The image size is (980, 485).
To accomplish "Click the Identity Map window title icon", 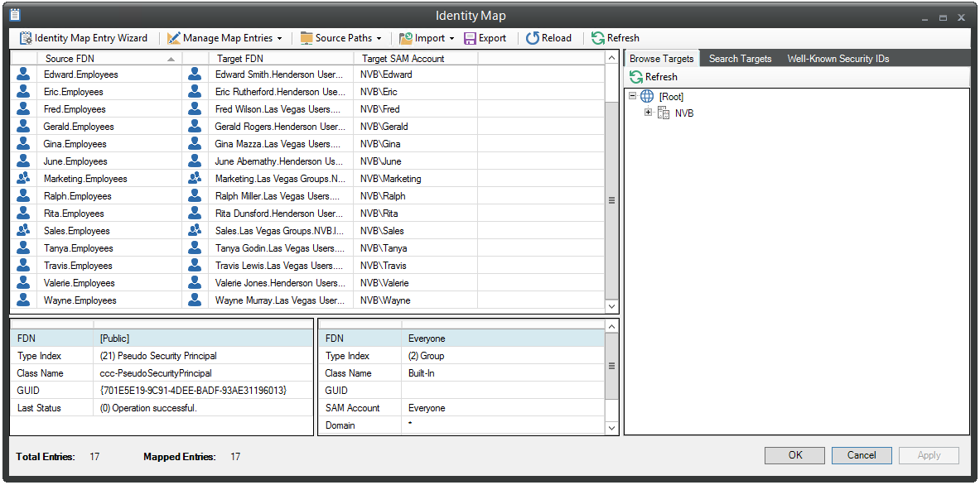I will (x=15, y=14).
